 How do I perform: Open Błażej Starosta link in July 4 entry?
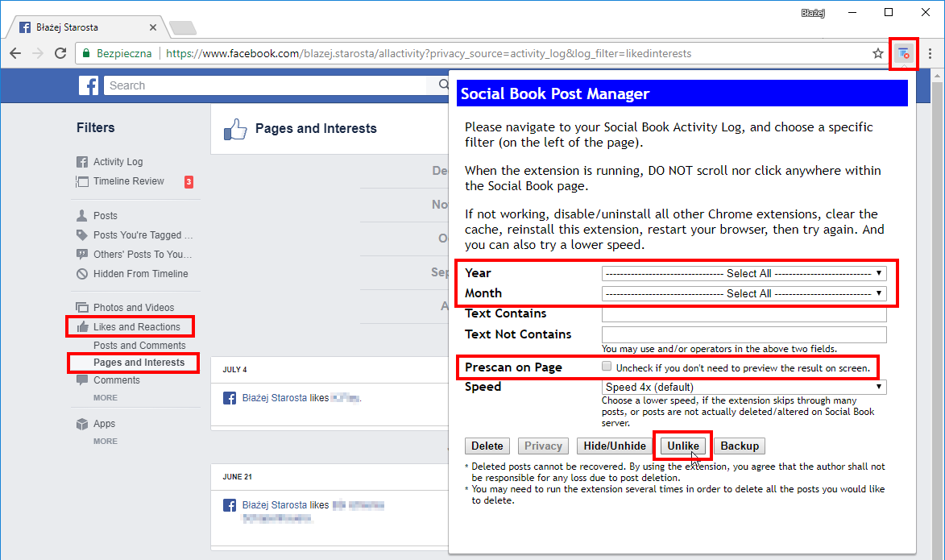click(274, 398)
